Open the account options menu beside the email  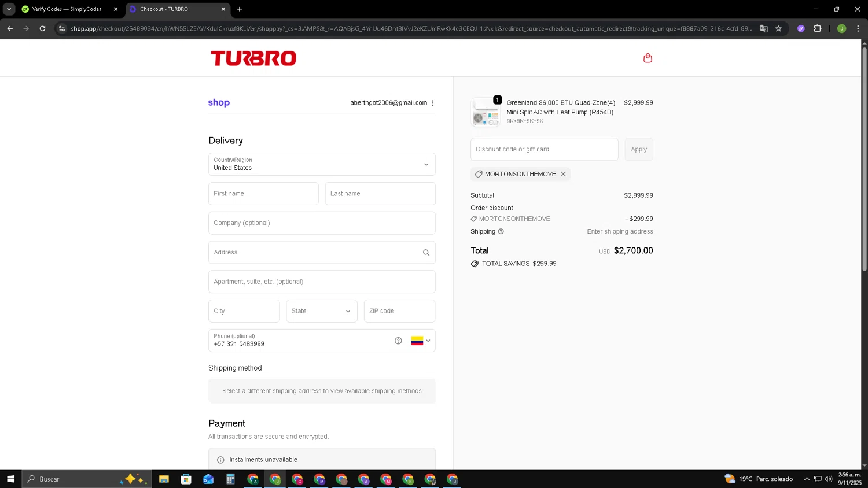click(x=432, y=103)
